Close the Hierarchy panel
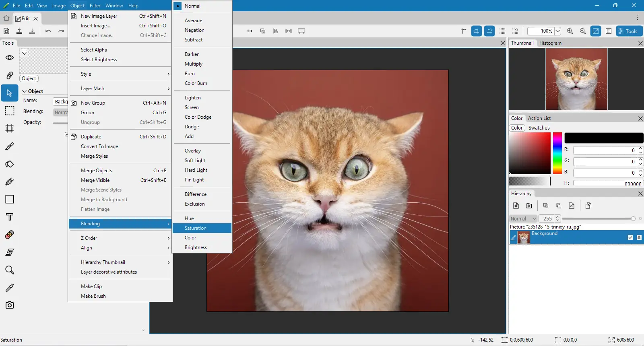 click(640, 194)
